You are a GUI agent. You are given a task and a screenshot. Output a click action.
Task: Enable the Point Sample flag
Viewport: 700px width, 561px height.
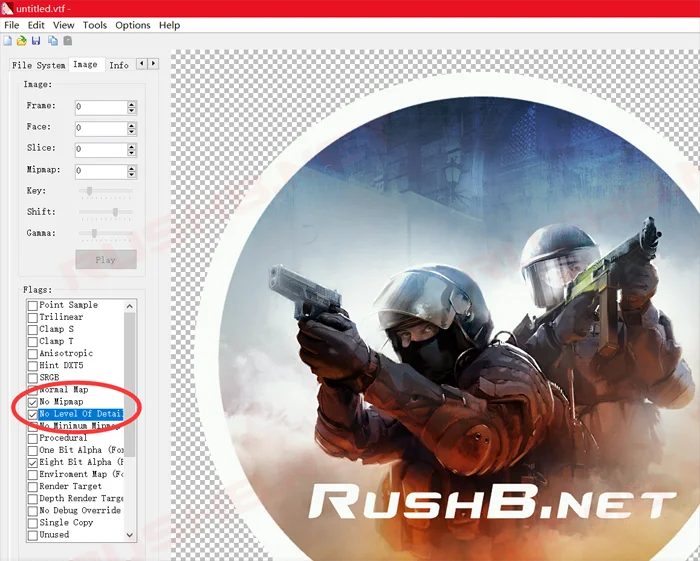click(33, 306)
